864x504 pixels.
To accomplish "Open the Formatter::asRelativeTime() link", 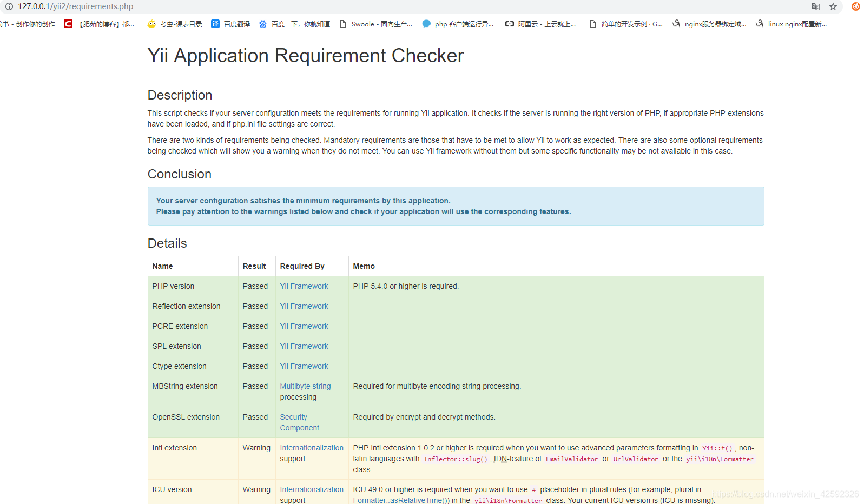I will (x=401, y=500).
